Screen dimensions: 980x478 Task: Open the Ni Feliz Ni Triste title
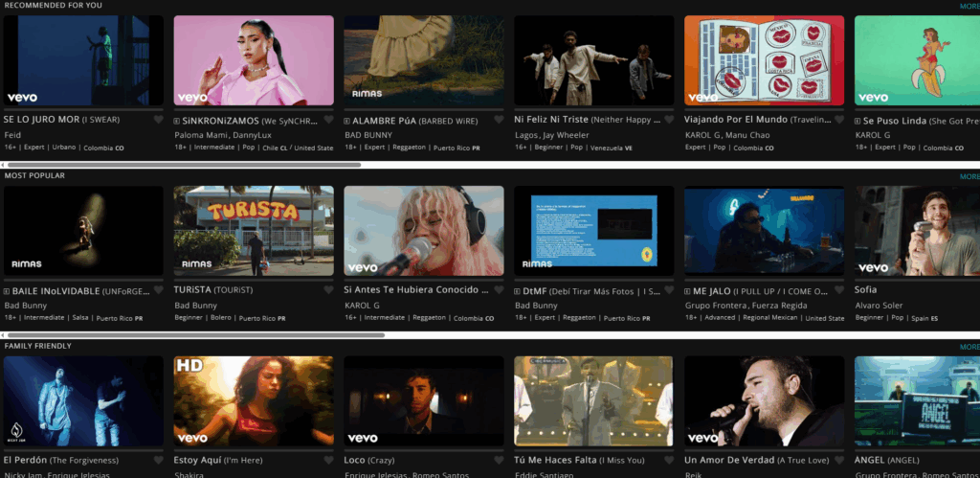pyautogui.click(x=588, y=120)
